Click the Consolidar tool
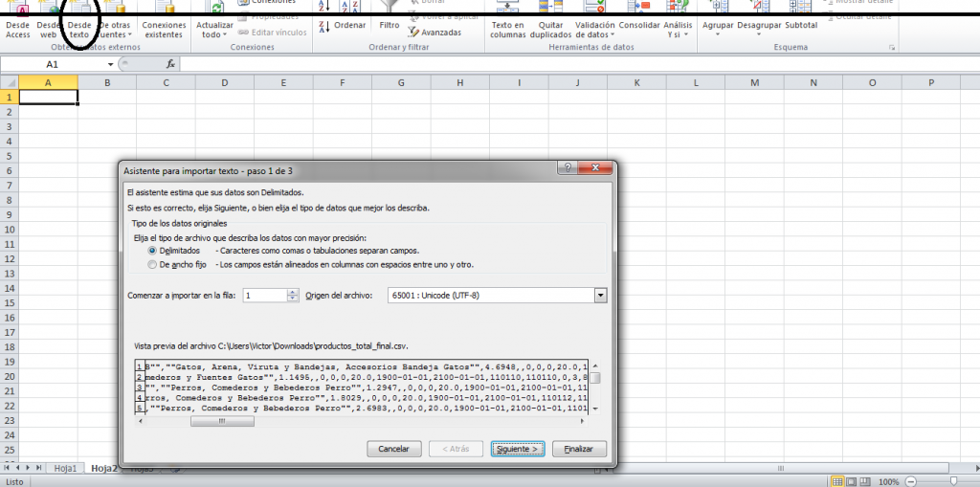Image resolution: width=980 pixels, height=487 pixels. point(638,19)
